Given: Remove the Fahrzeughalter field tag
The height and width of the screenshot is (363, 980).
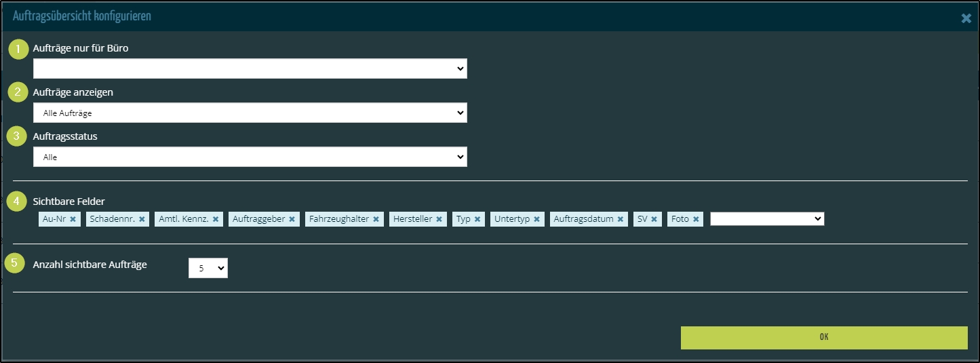Looking at the screenshot, I should click(x=376, y=219).
